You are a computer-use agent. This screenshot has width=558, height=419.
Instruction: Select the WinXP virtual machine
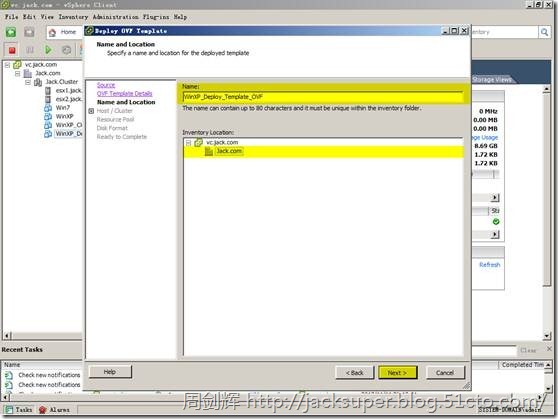click(x=64, y=116)
